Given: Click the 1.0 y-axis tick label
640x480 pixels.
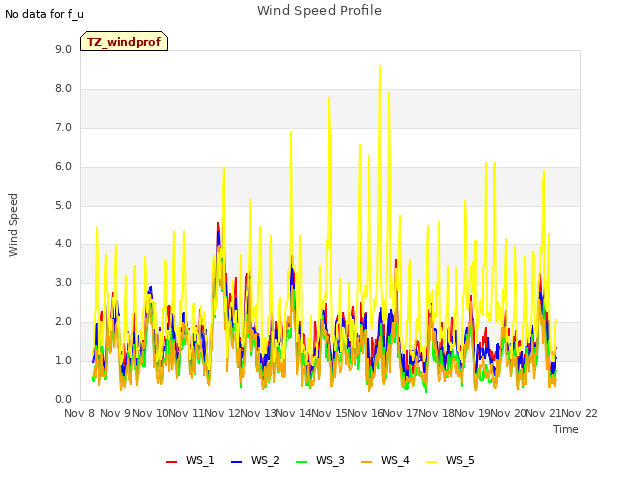Looking at the screenshot, I should (x=63, y=360).
